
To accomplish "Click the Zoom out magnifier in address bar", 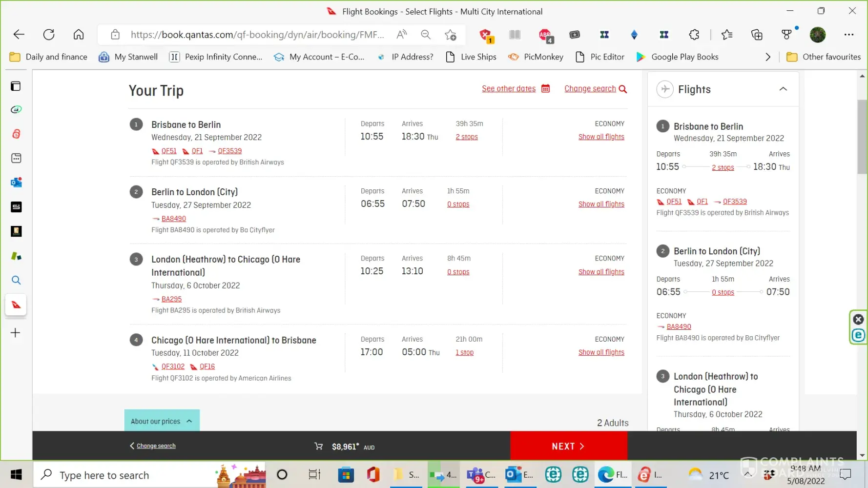I will pyautogui.click(x=426, y=35).
